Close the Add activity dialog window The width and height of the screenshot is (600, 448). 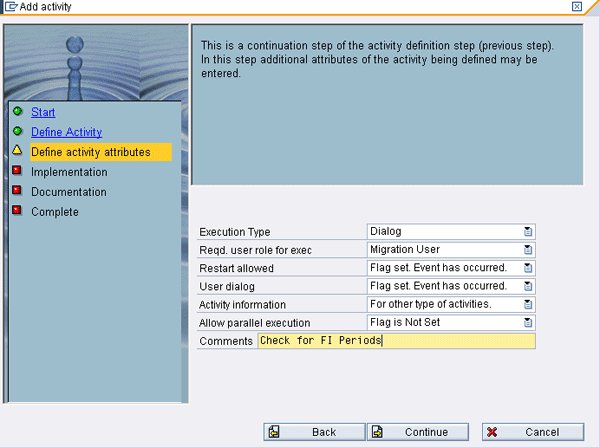tap(577, 7)
